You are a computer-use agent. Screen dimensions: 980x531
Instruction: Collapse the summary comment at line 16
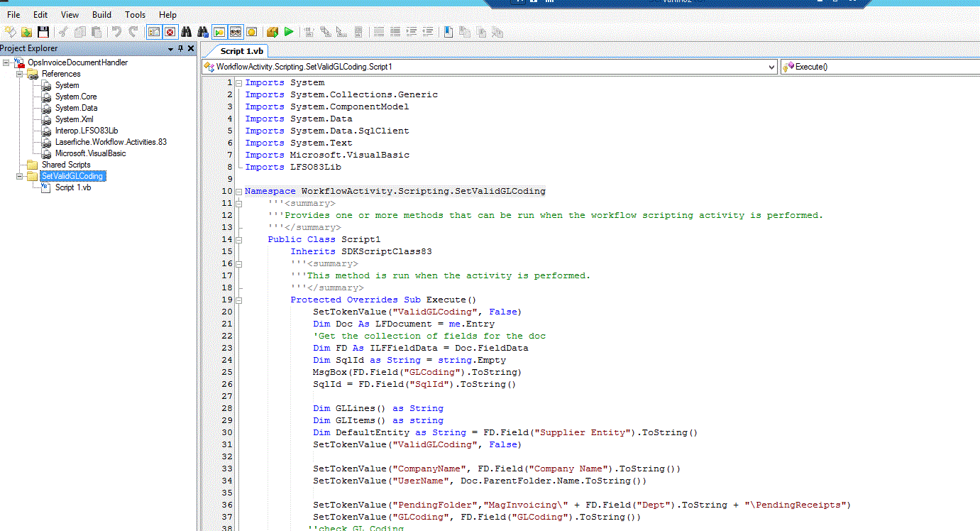pyautogui.click(x=238, y=264)
